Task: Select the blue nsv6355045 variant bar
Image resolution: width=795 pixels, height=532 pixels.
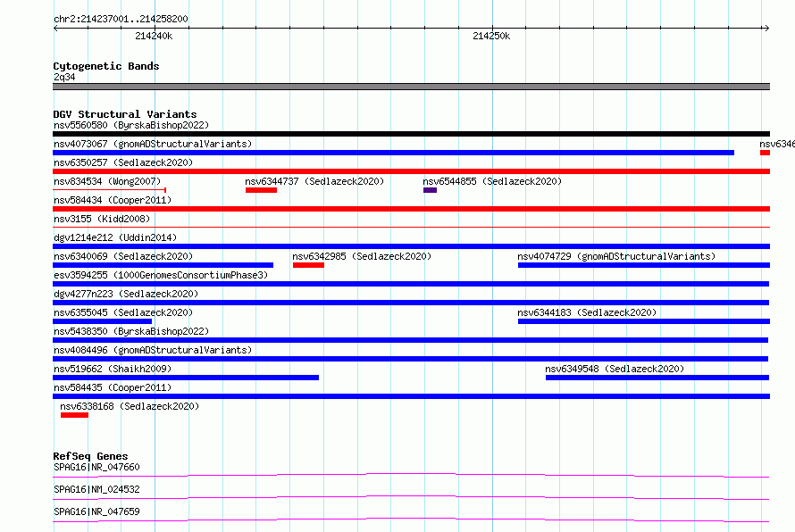Action: tap(102, 321)
